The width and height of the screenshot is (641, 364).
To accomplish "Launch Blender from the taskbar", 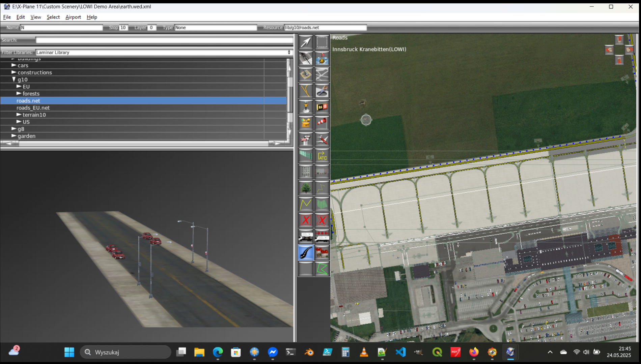I will click(309, 352).
